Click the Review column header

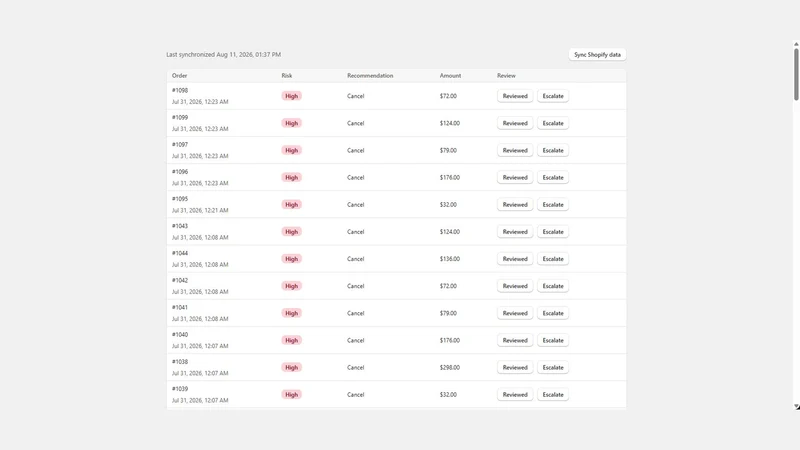[x=506, y=76]
